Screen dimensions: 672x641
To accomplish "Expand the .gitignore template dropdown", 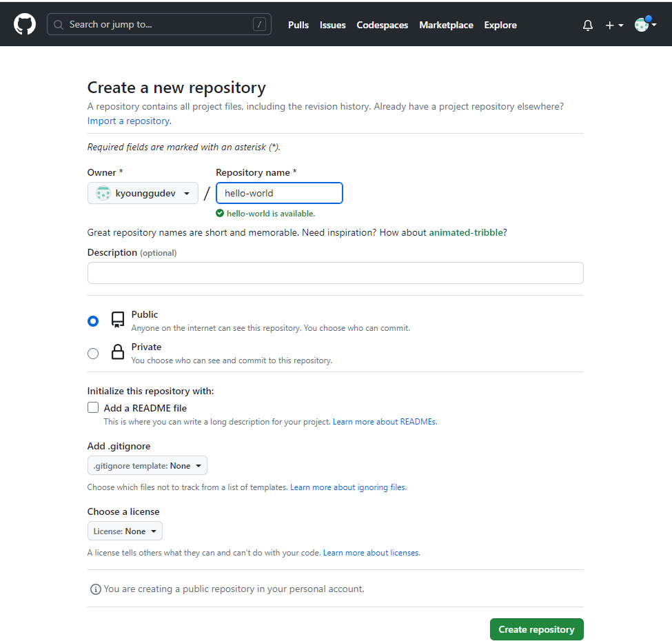I will point(147,466).
